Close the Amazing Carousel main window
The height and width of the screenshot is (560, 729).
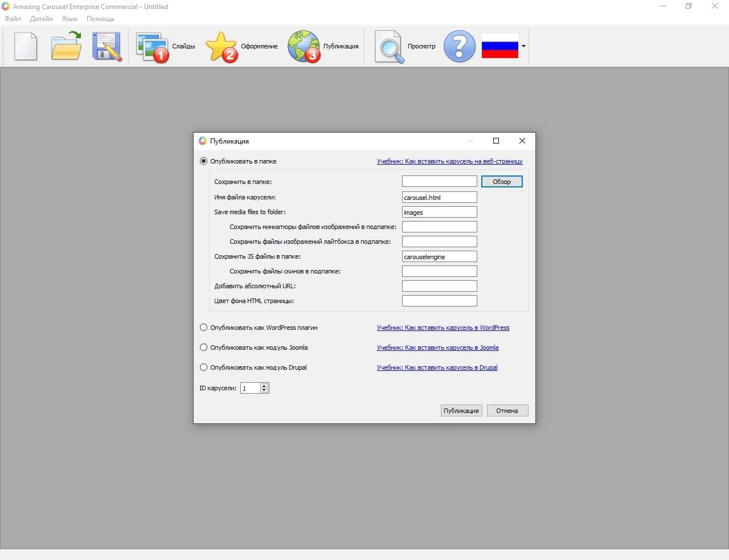pos(715,6)
